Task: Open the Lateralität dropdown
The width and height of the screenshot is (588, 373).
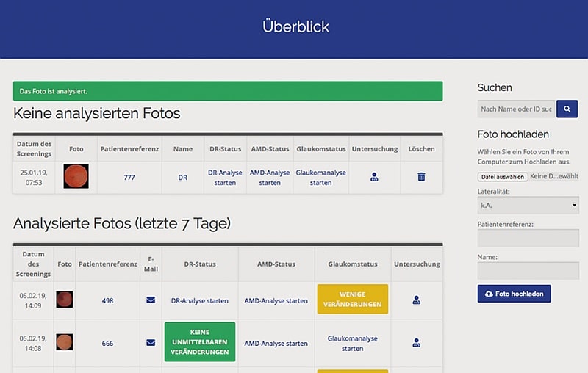Action: (x=528, y=206)
